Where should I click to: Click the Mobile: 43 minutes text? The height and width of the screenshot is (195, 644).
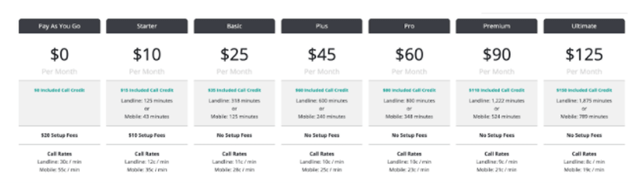[x=147, y=117]
